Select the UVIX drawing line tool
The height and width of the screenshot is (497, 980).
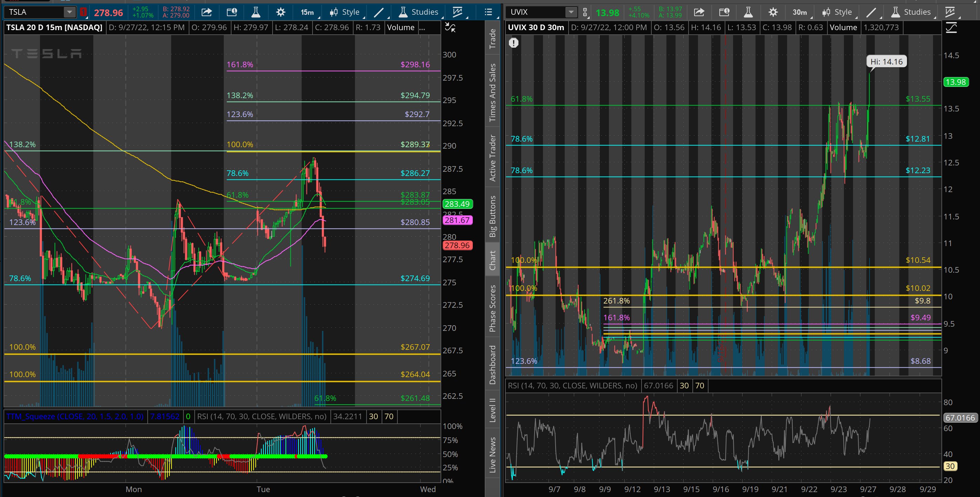[x=871, y=12]
